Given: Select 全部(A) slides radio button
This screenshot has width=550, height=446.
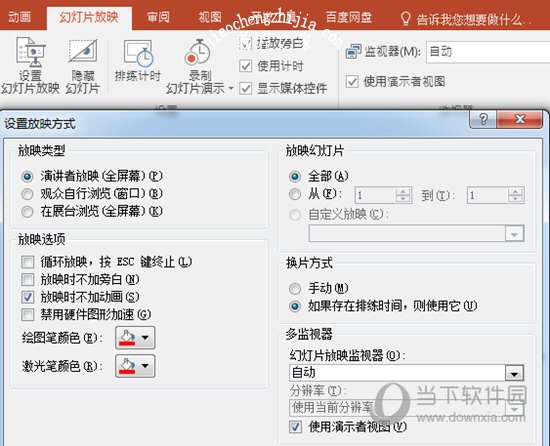Looking at the screenshot, I should pos(295,176).
